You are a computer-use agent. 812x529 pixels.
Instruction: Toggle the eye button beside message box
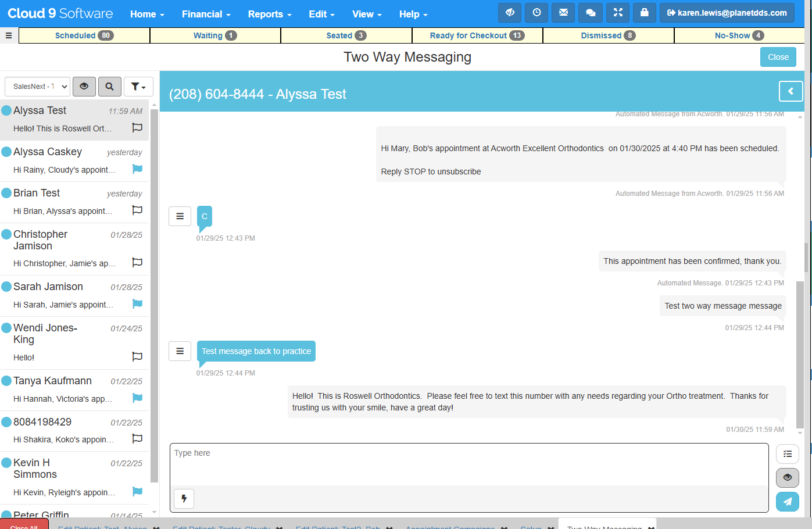pos(788,478)
